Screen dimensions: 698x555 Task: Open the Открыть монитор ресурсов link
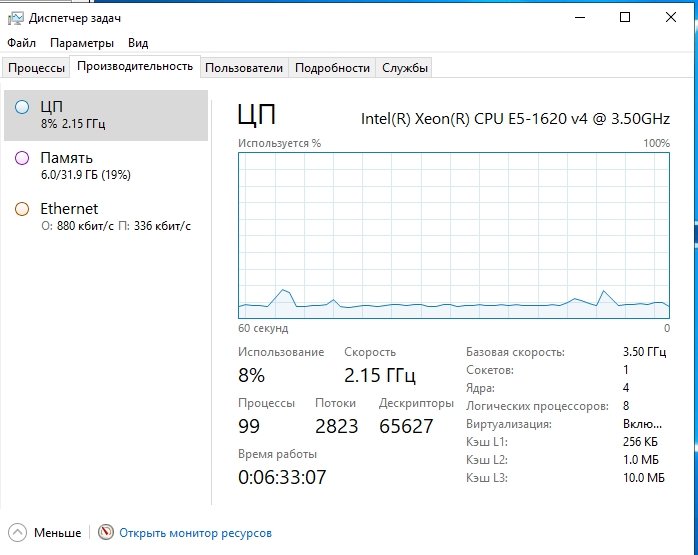195,533
